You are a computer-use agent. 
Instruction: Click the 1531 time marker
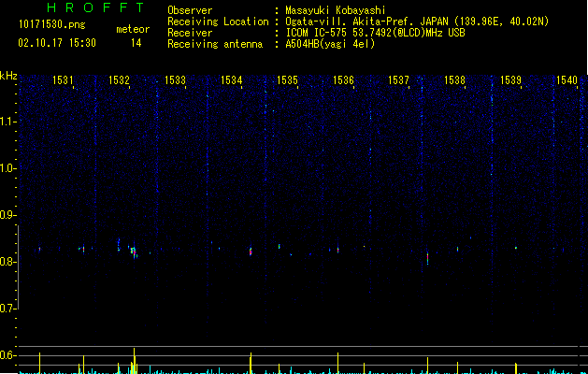[63, 80]
